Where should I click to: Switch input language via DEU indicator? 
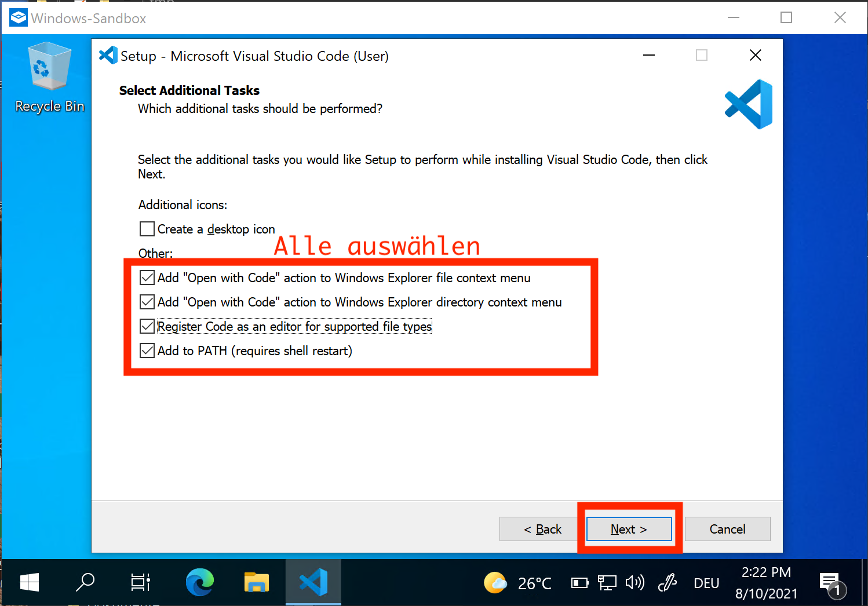[x=706, y=583]
